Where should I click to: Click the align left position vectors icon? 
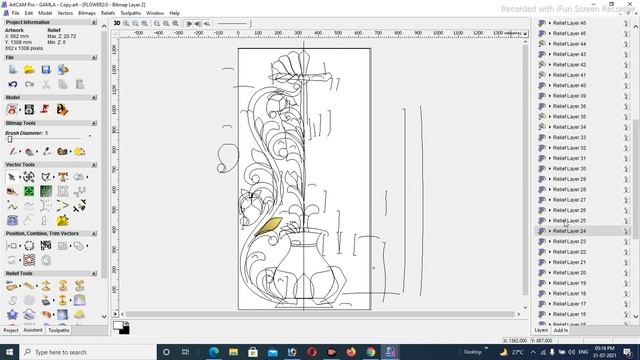pos(12,246)
